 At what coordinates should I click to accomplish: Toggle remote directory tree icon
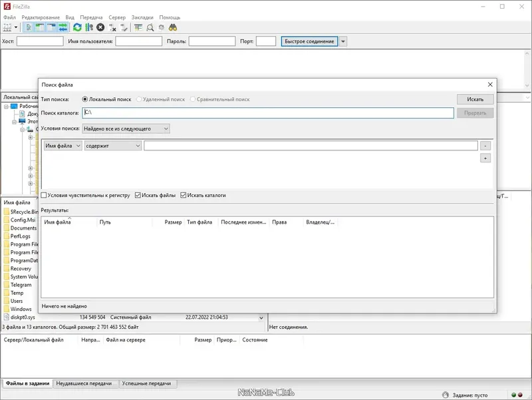(51, 27)
